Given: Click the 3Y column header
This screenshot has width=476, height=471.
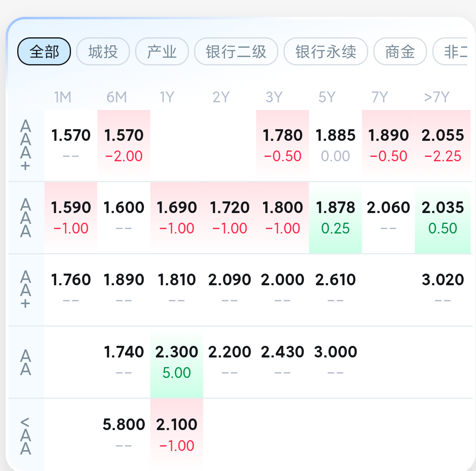Looking at the screenshot, I should [x=274, y=97].
